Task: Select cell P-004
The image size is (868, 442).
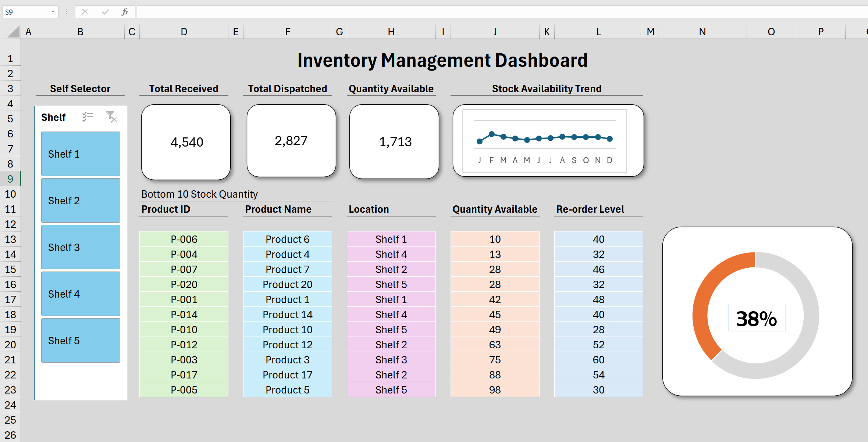Action: click(184, 254)
